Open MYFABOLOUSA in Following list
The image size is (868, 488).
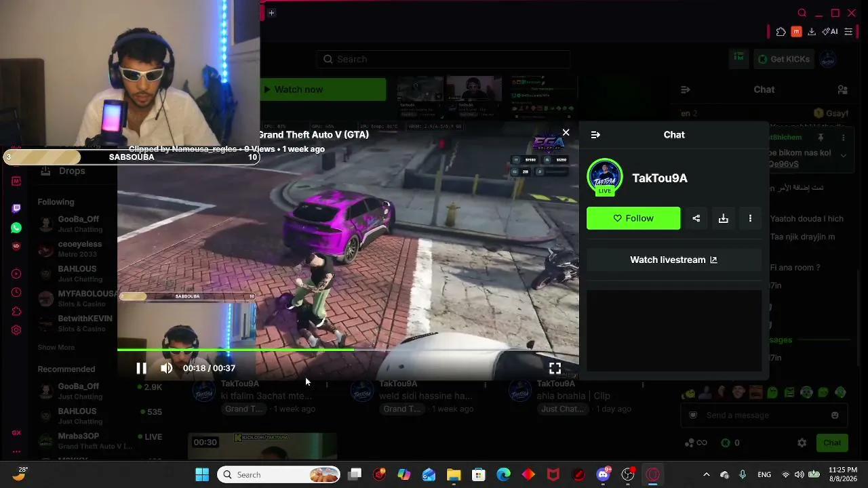click(76, 298)
